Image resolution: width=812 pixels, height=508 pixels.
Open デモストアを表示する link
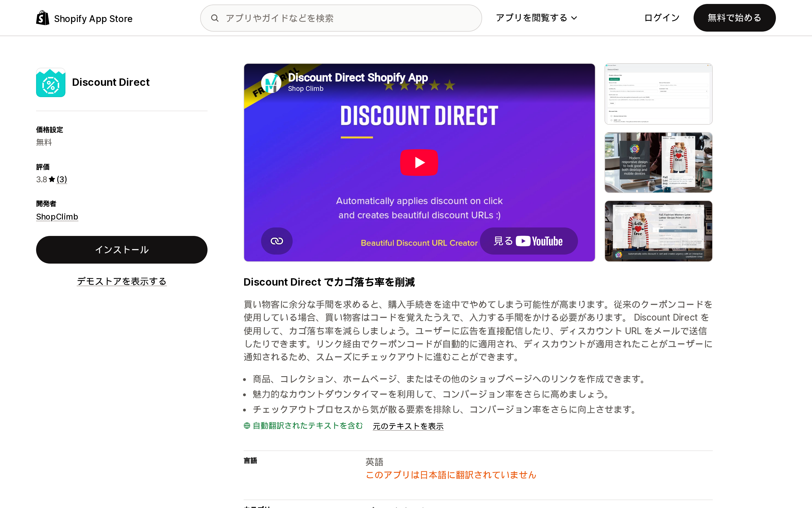coord(122,281)
